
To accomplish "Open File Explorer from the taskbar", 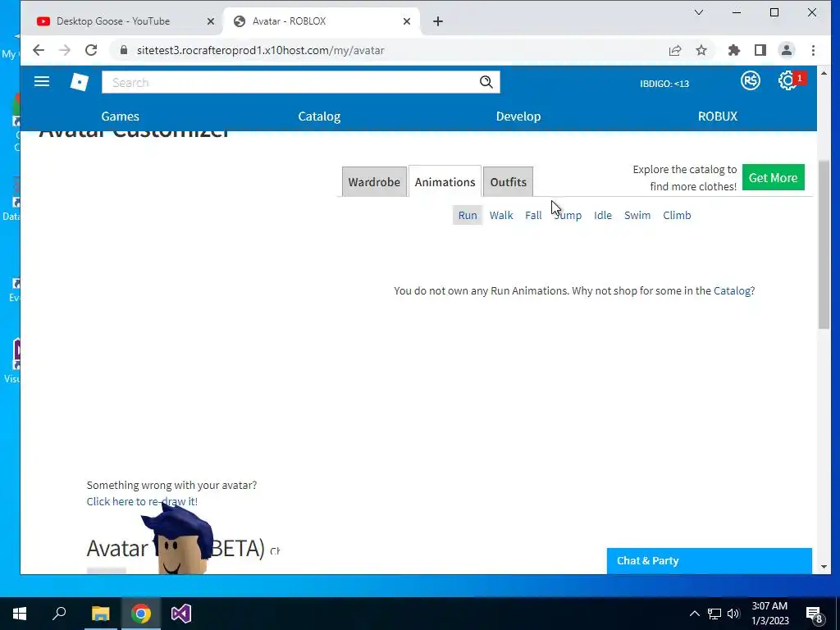I will point(100,614).
